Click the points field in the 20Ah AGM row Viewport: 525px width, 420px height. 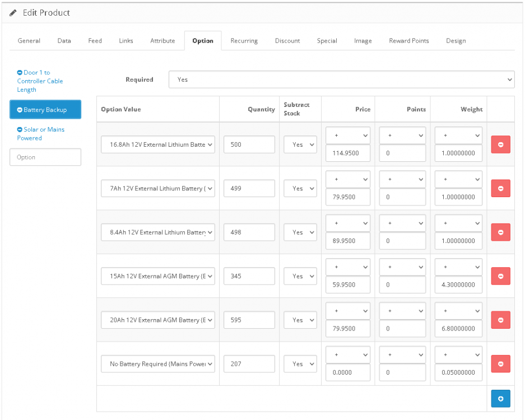point(402,329)
